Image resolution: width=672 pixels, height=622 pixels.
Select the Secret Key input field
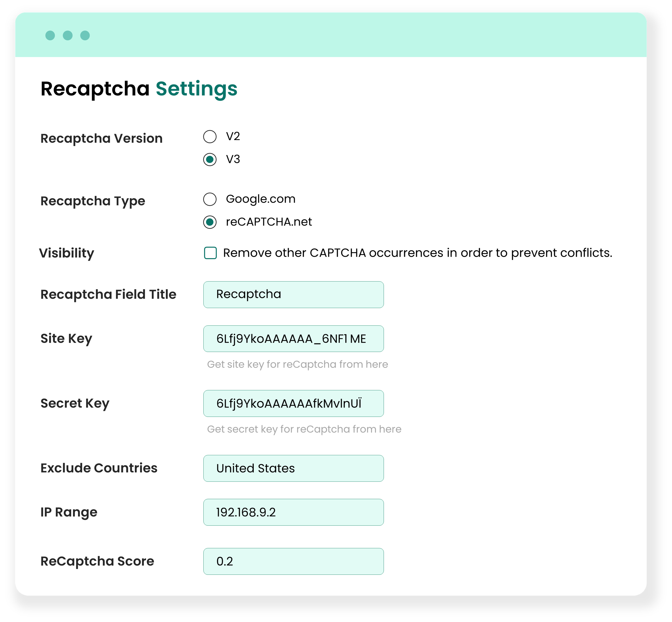(293, 403)
